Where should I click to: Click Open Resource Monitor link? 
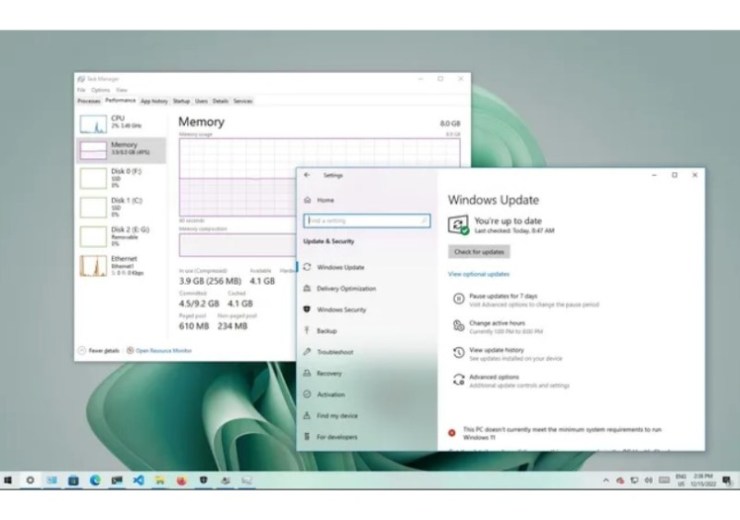point(159,351)
